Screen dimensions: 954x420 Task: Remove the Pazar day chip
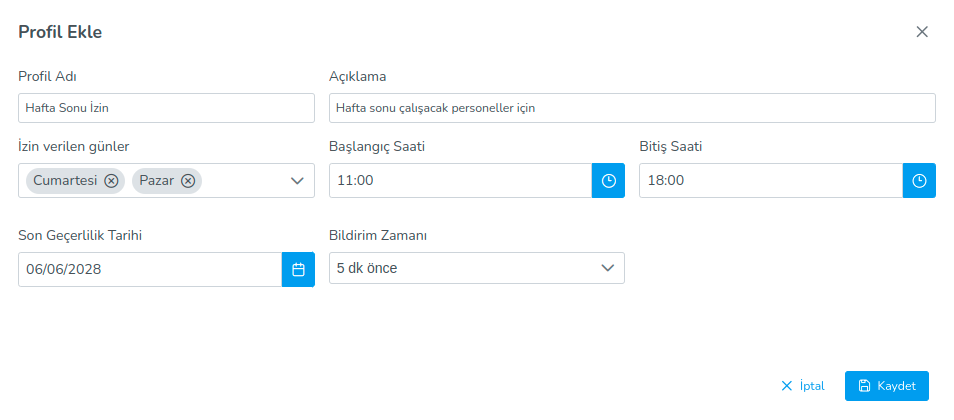(187, 181)
